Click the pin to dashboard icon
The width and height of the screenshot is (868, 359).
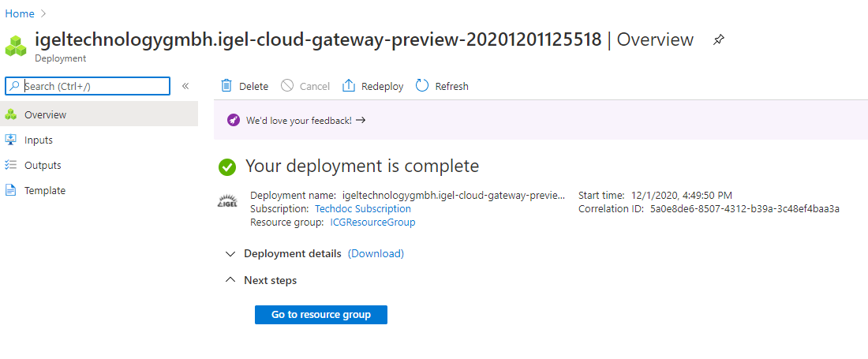(x=718, y=40)
